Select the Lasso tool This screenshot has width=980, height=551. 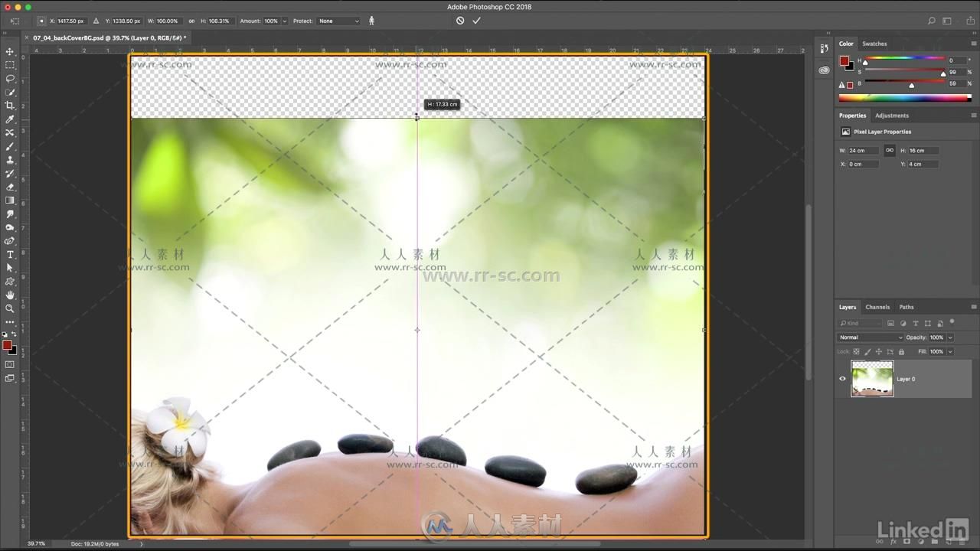coord(10,79)
